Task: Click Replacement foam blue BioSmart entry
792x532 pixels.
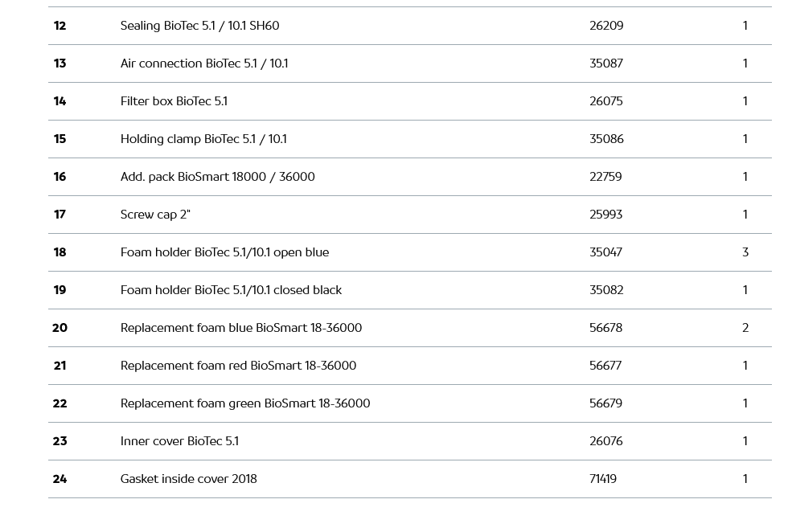Action: 241,328
